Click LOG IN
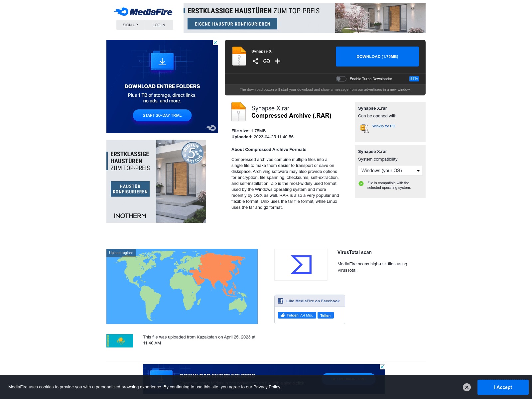The width and height of the screenshot is (532, 399). [x=159, y=25]
